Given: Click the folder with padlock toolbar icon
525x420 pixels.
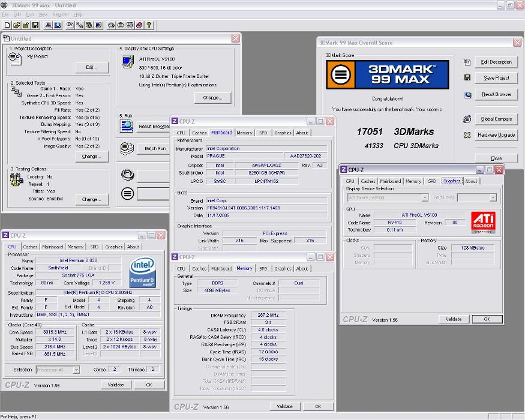Looking at the screenshot, I should click(25, 25).
